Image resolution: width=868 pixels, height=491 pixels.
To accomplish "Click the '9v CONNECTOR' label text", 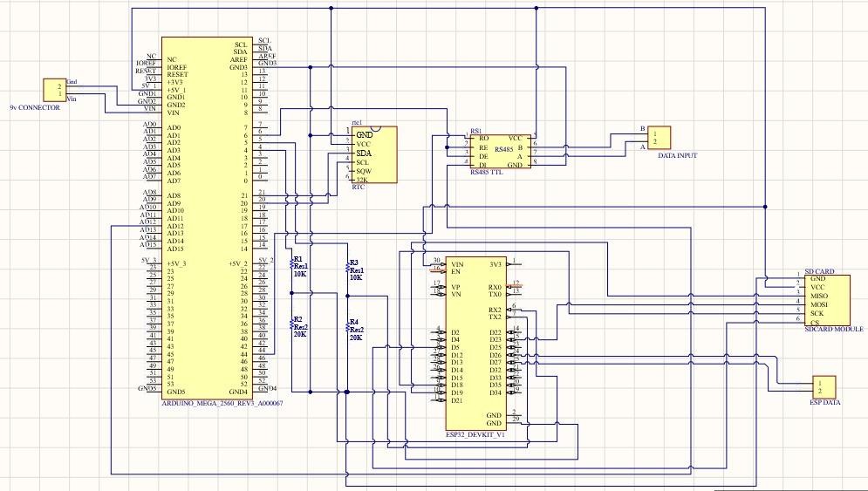I will tap(35, 107).
